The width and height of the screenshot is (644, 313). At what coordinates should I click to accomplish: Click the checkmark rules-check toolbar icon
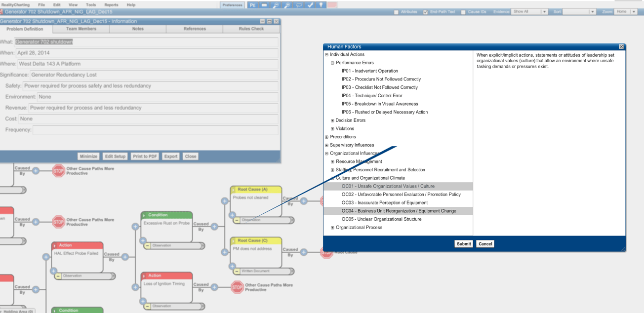tap(310, 4)
